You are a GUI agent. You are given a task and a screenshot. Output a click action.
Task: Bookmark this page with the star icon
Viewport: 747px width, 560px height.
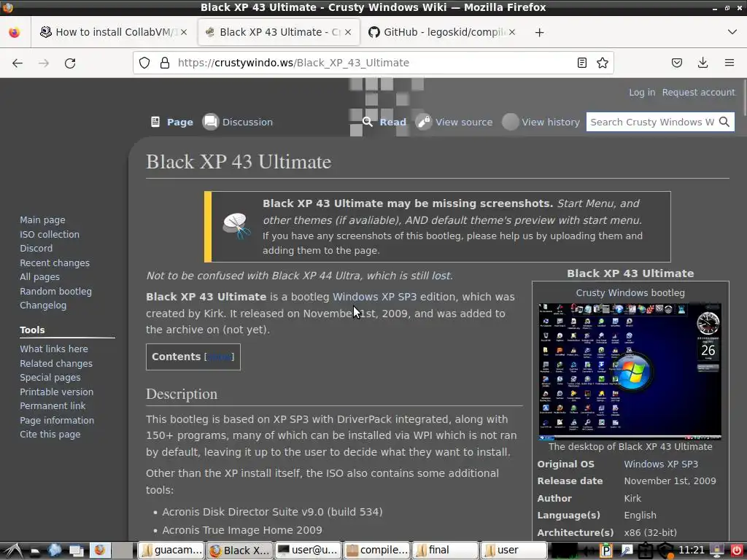tap(602, 63)
